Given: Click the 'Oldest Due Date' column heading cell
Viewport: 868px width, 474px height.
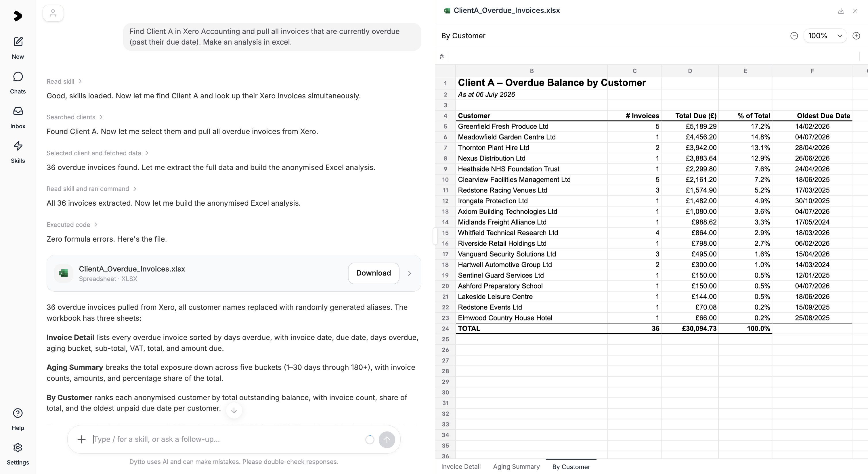Looking at the screenshot, I should (x=812, y=116).
